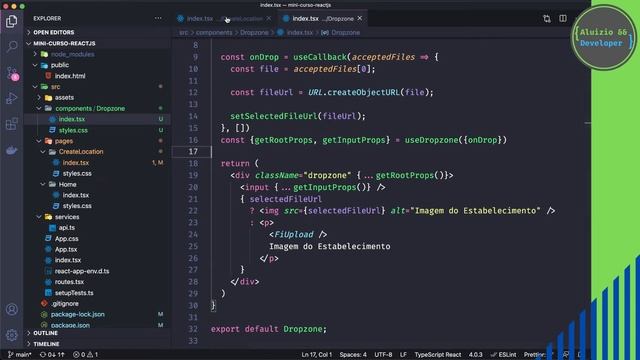Click ESLint status bar item

[x=504, y=355]
